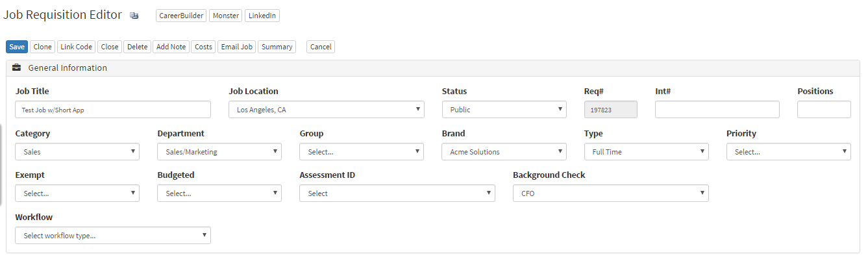Click the Monster job board button
The height and width of the screenshot is (261, 868).
click(x=225, y=16)
